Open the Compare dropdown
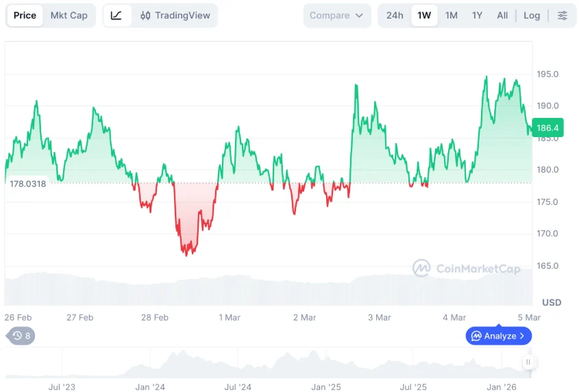Viewport: 579px width, 392px height. click(336, 16)
